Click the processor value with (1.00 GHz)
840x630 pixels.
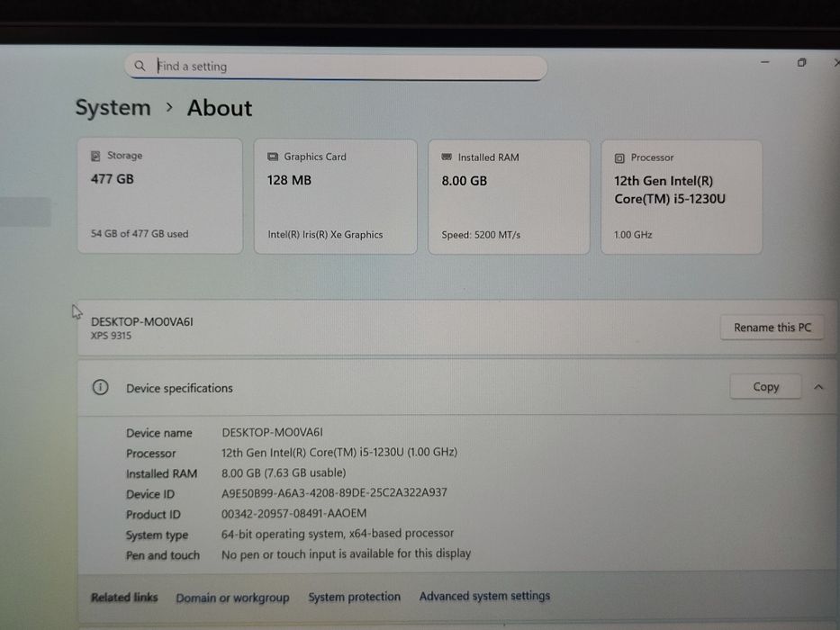[339, 452]
